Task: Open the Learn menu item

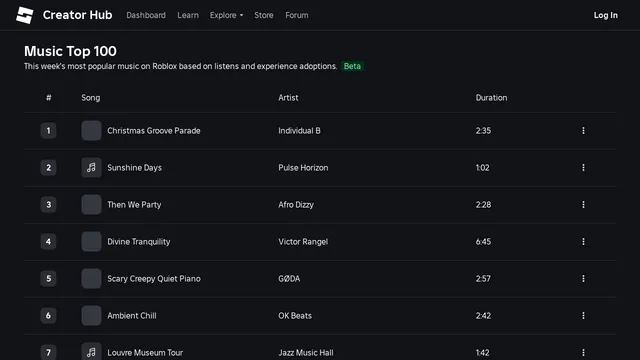Action: (x=188, y=15)
